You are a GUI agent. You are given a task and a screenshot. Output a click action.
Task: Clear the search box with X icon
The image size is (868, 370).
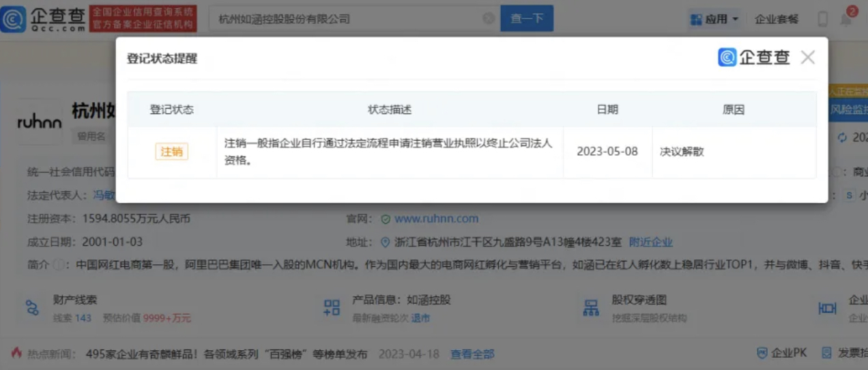[489, 18]
